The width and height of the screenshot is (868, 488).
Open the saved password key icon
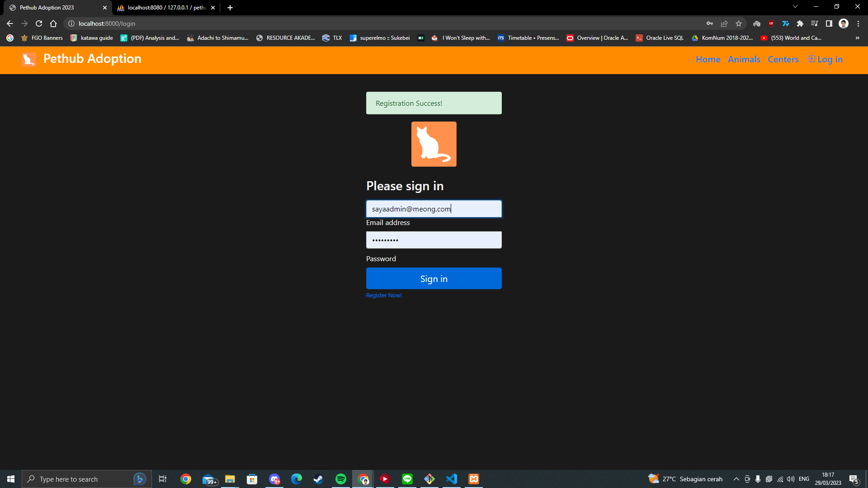coord(710,23)
